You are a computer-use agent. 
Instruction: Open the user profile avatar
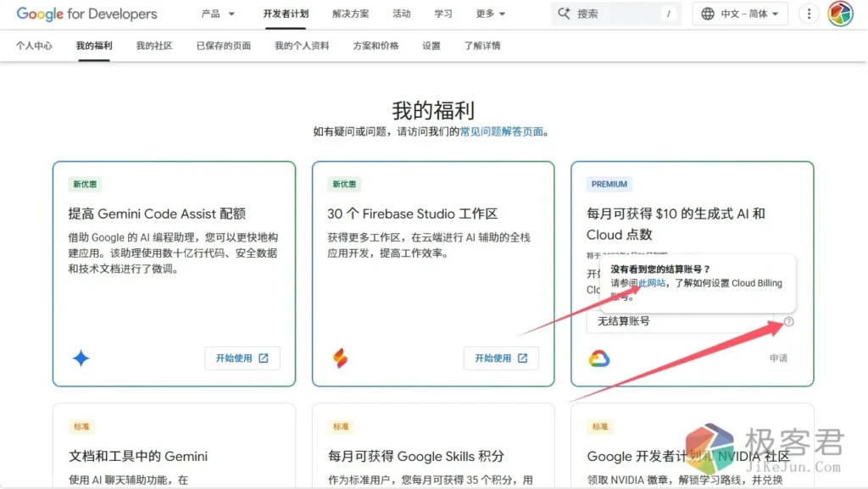pyautogui.click(x=840, y=14)
